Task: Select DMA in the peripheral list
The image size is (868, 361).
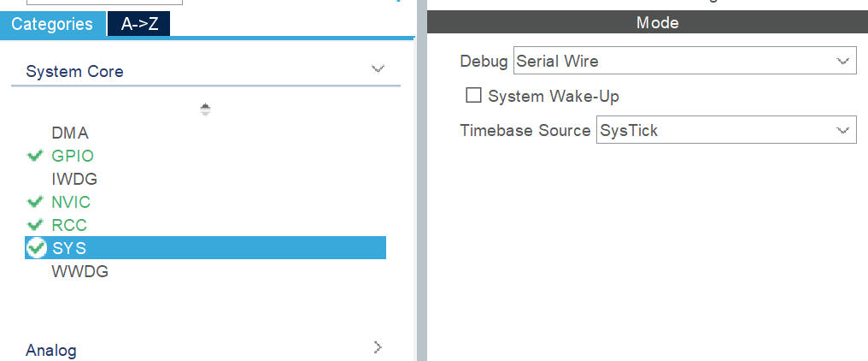Action: pyautogui.click(x=70, y=133)
